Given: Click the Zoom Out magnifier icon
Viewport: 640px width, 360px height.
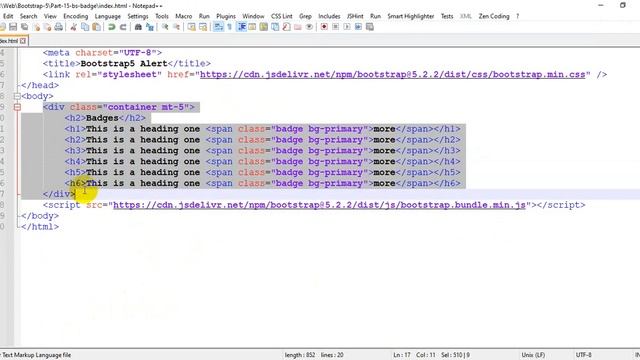Looking at the screenshot, I should click(x=176, y=27).
